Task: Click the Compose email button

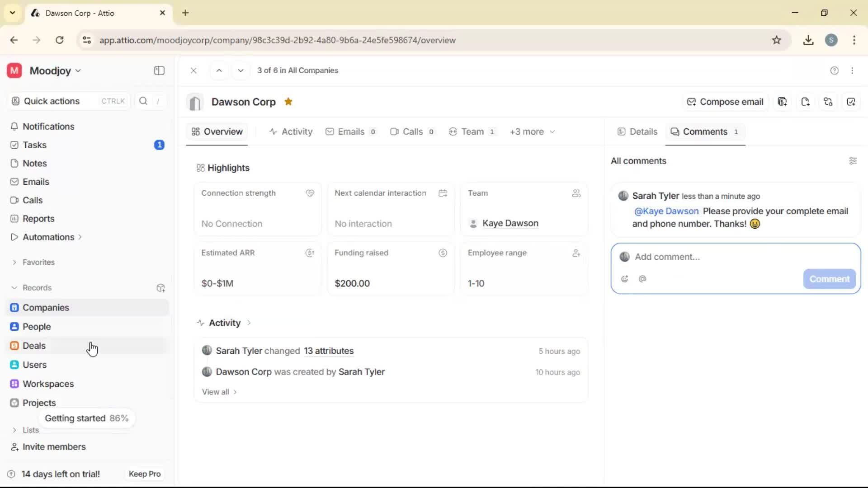Action: (x=725, y=102)
